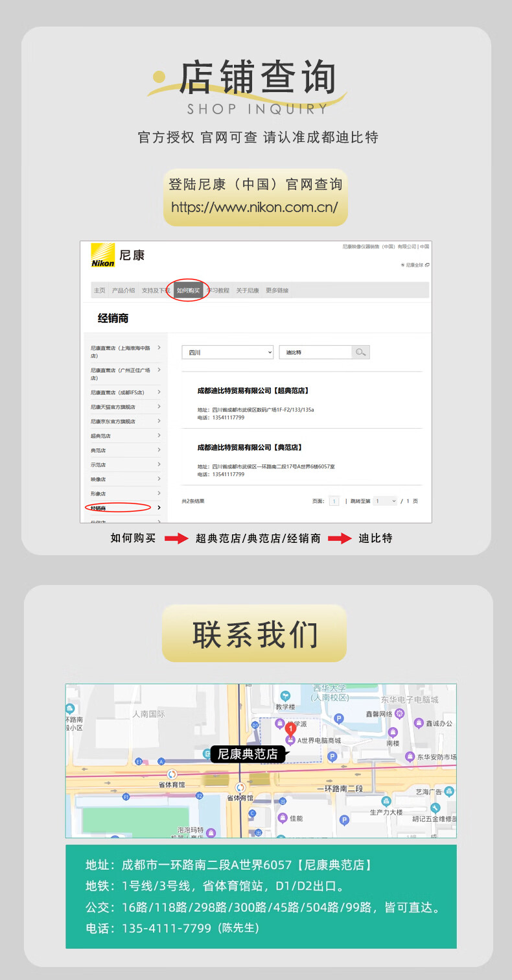Click the address text ending 1F-F2/133/135a
The height and width of the screenshot is (980, 512).
256,410
